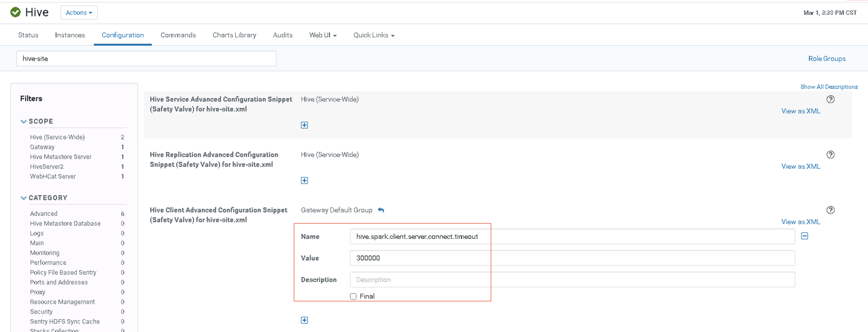
Task: Filter by Hive Metastore Server scope
Action: tap(60, 157)
